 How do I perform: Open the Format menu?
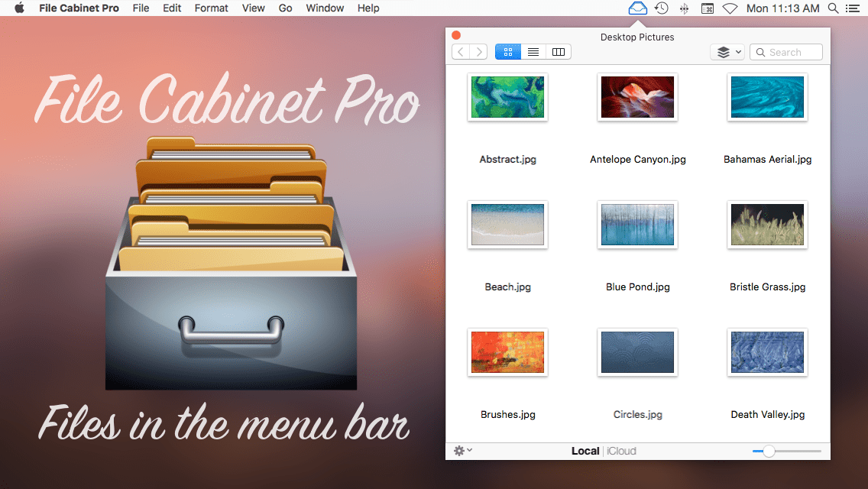click(x=211, y=8)
